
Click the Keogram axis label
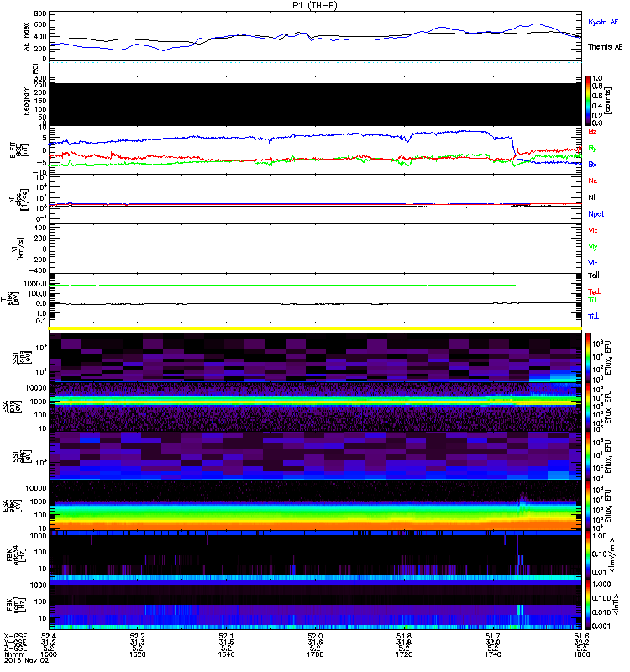pos(27,101)
